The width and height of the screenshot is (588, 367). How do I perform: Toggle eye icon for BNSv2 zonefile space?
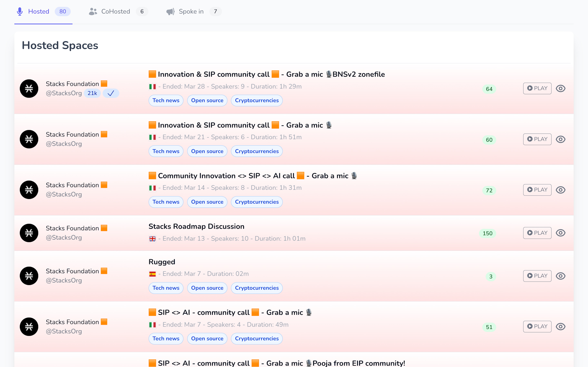(x=560, y=88)
